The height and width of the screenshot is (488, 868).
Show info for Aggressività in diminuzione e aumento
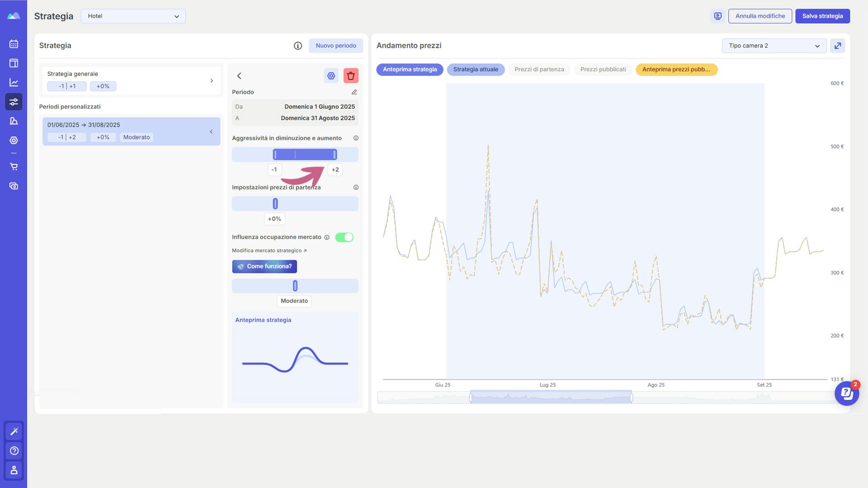click(356, 138)
